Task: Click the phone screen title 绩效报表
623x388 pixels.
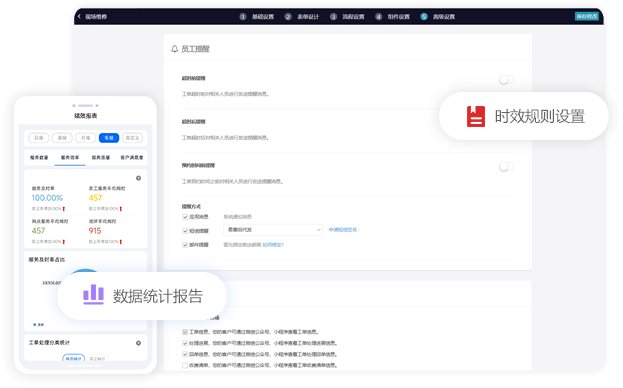Action: (x=85, y=116)
